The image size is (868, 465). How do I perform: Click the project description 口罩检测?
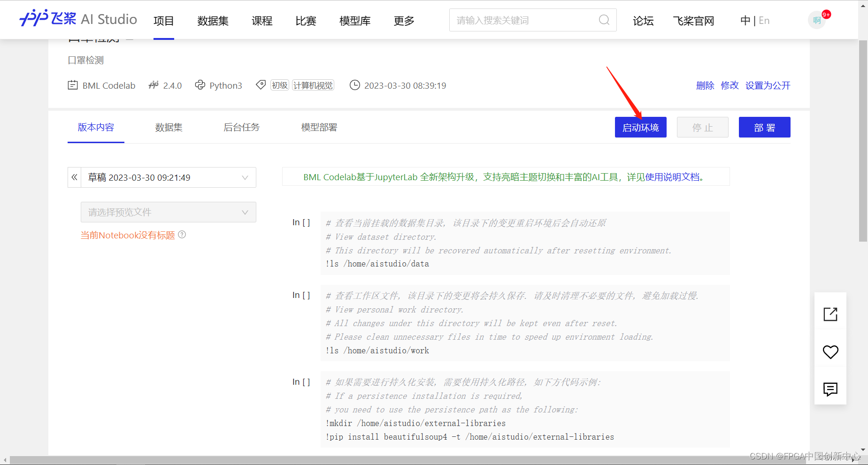click(86, 60)
